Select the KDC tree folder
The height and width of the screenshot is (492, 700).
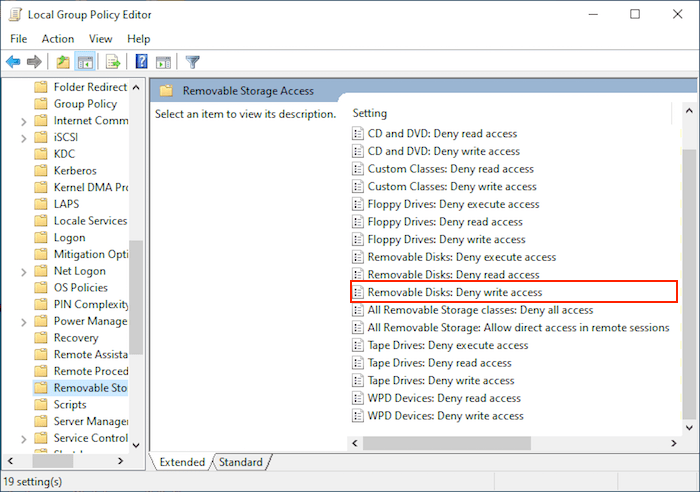coord(64,154)
